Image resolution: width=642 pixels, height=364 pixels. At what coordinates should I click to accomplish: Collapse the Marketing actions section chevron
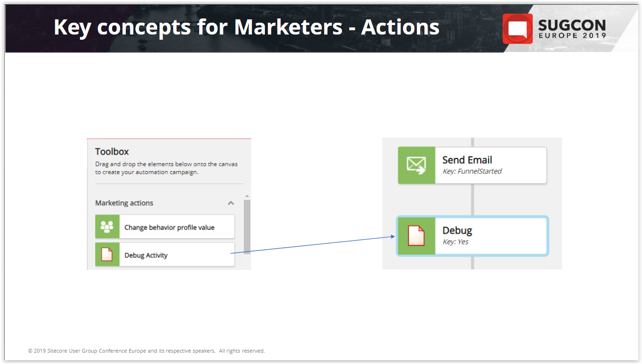tap(231, 203)
